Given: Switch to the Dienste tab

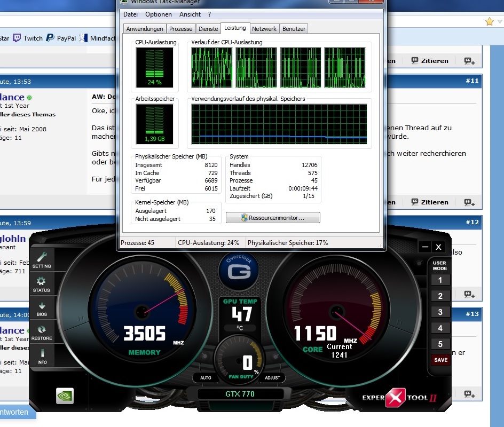Looking at the screenshot, I should point(208,29).
